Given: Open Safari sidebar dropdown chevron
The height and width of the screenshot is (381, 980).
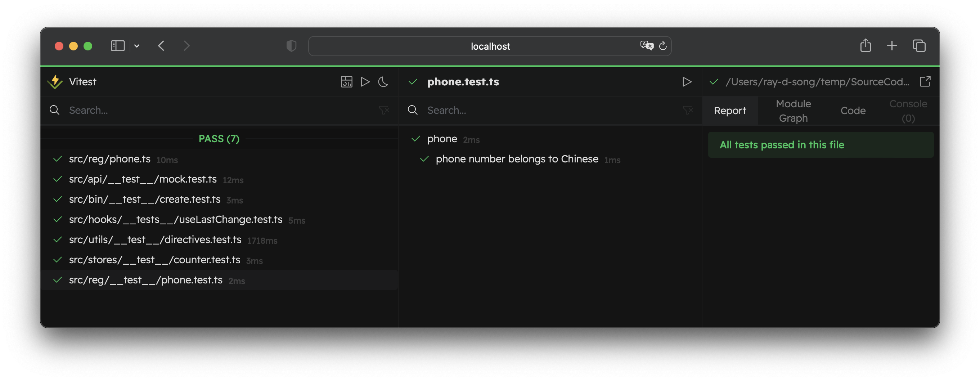Looking at the screenshot, I should pyautogui.click(x=137, y=46).
